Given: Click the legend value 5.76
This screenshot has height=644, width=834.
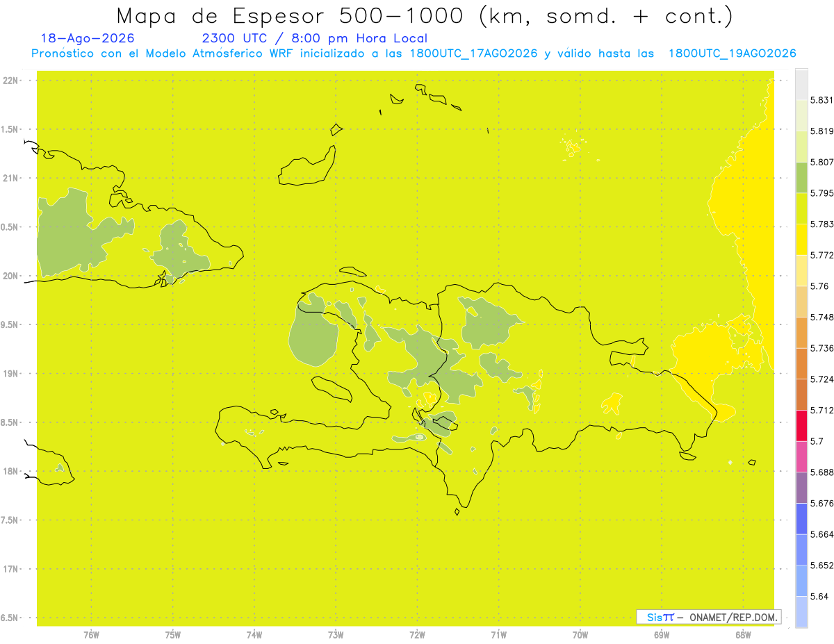Looking at the screenshot, I should tap(819, 286).
